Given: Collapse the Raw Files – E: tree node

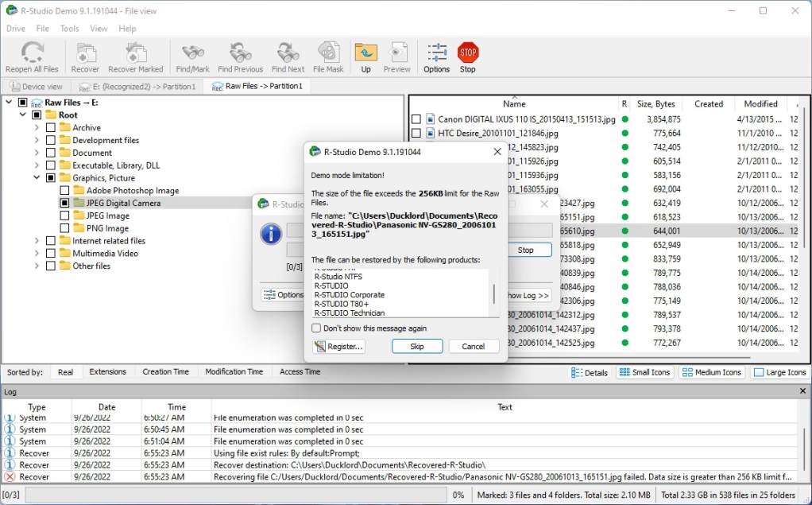Looking at the screenshot, I should 9,102.
